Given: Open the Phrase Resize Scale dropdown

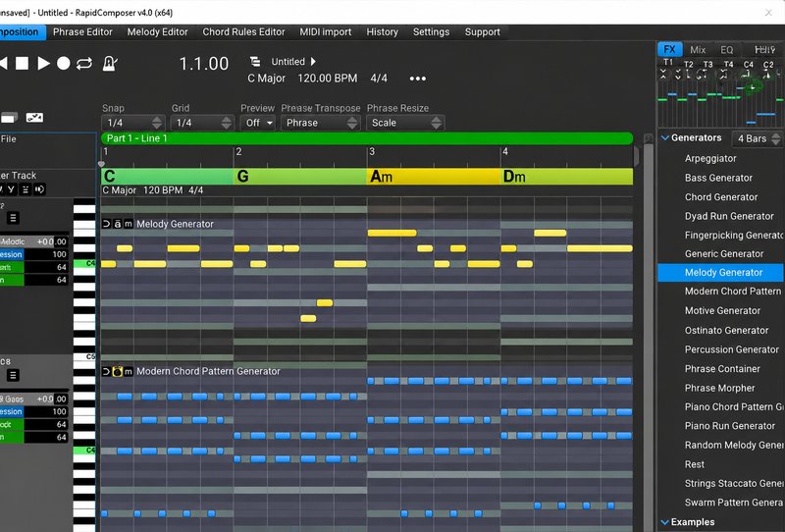Looking at the screenshot, I should tap(405, 123).
